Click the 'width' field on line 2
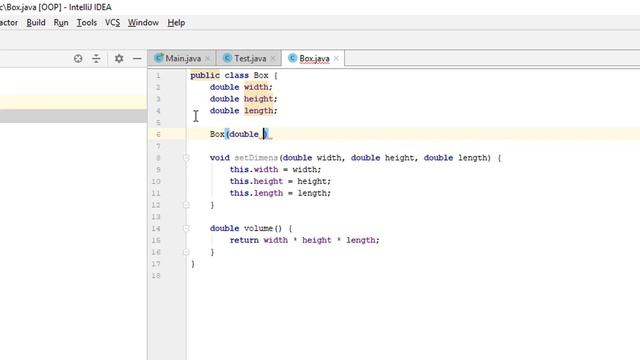 pyautogui.click(x=256, y=87)
